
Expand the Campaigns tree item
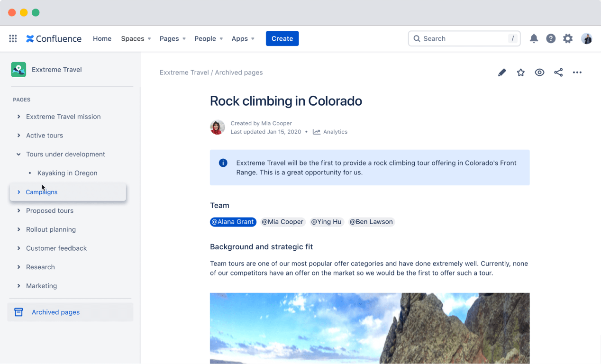pyautogui.click(x=18, y=192)
